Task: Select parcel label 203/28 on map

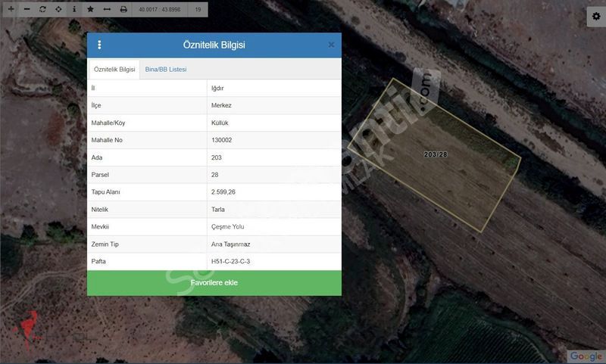Action: tap(435, 154)
